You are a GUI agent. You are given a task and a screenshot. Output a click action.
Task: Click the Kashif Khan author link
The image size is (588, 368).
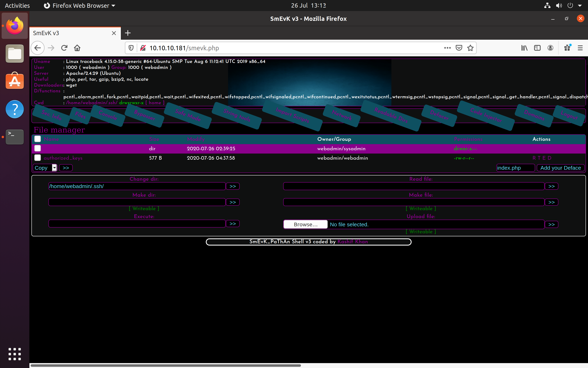click(353, 242)
